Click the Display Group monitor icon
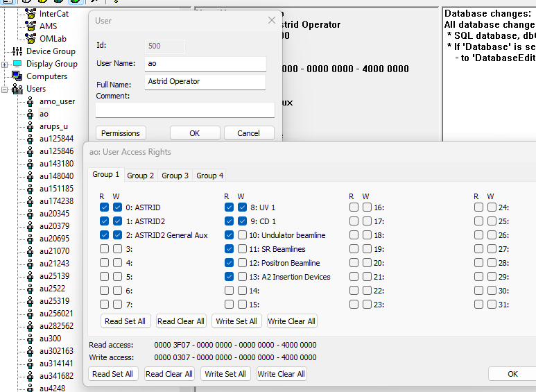This screenshot has width=536, height=392. tap(17, 64)
